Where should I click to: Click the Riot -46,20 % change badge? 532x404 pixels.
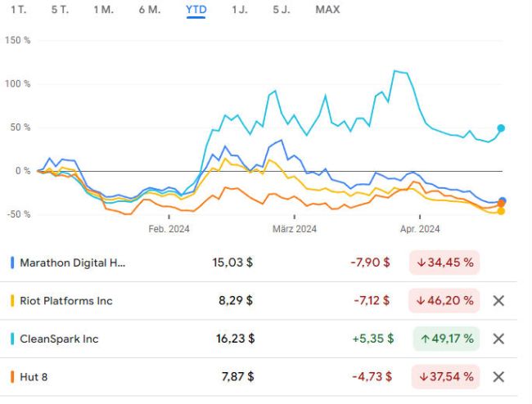tap(444, 301)
